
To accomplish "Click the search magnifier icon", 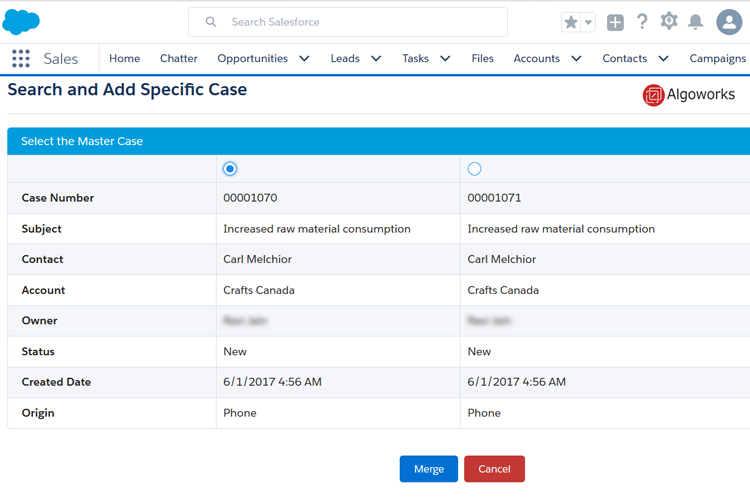I will [x=210, y=22].
